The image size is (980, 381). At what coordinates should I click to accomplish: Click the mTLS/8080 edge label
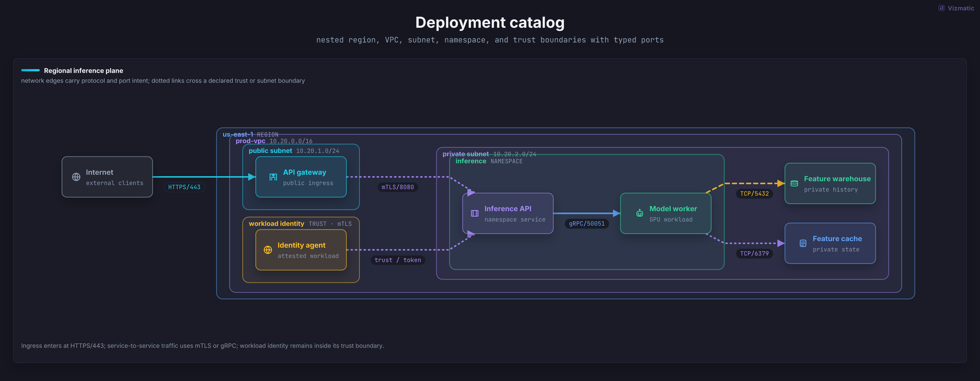click(397, 187)
